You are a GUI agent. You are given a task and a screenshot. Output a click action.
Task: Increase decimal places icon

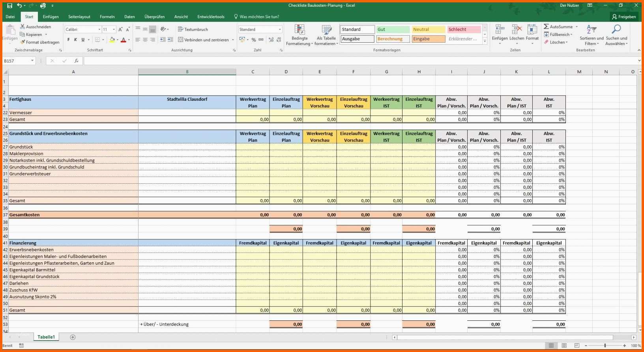[x=271, y=40]
